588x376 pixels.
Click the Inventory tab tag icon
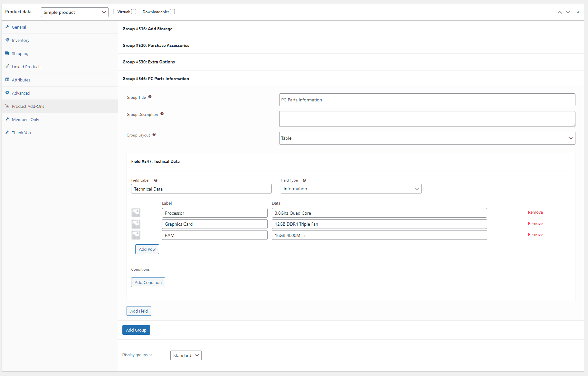pos(7,40)
